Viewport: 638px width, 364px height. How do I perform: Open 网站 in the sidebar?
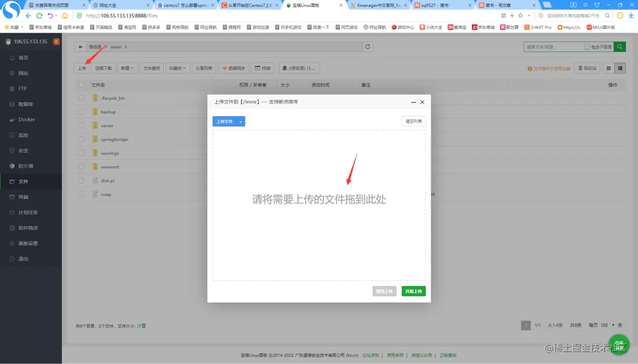point(23,73)
